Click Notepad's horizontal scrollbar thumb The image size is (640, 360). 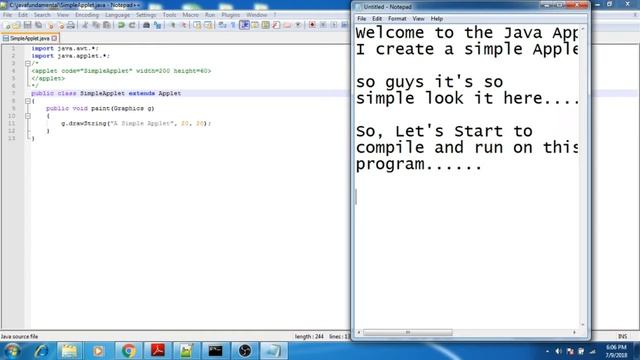click(408, 333)
